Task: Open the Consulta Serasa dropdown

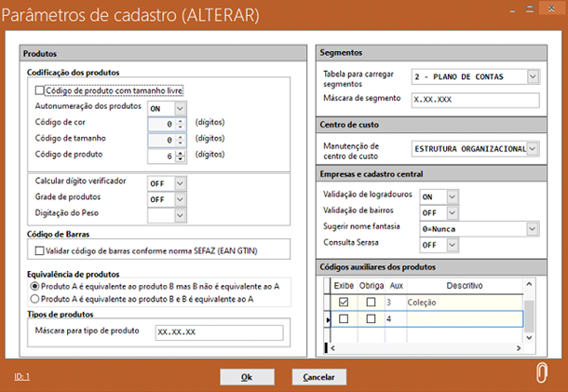Action: click(453, 245)
